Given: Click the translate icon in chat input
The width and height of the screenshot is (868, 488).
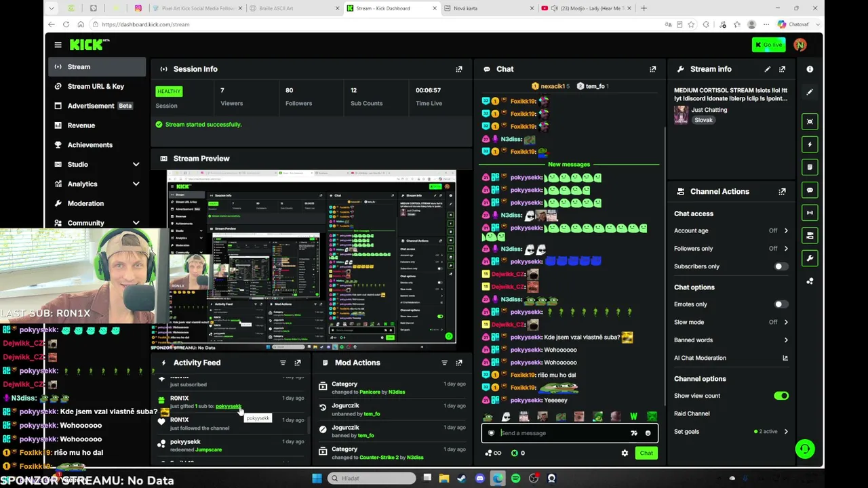Looking at the screenshot, I should coord(634,433).
